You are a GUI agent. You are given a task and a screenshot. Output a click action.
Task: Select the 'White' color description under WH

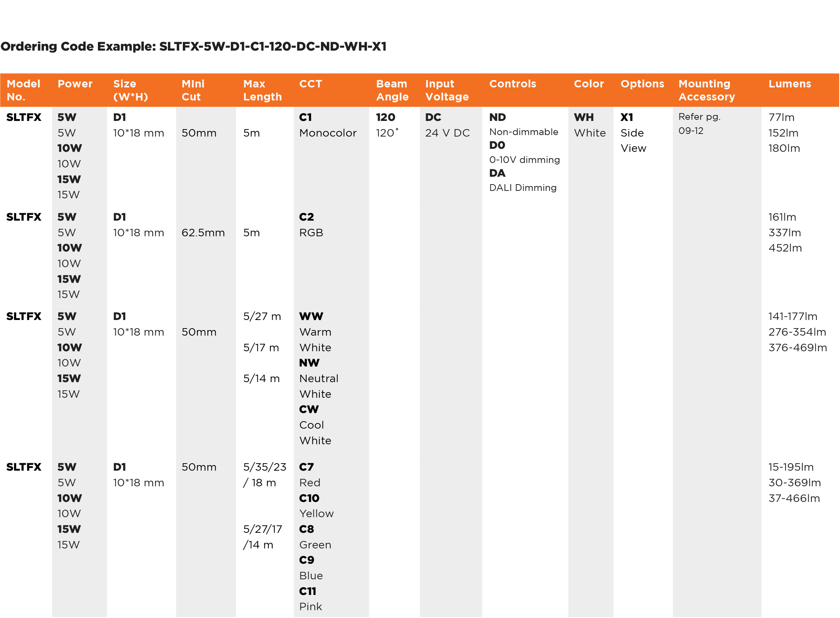[x=589, y=133]
